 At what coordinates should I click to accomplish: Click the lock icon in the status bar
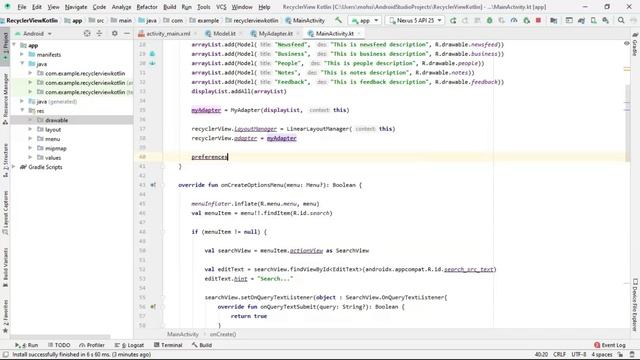[620, 354]
